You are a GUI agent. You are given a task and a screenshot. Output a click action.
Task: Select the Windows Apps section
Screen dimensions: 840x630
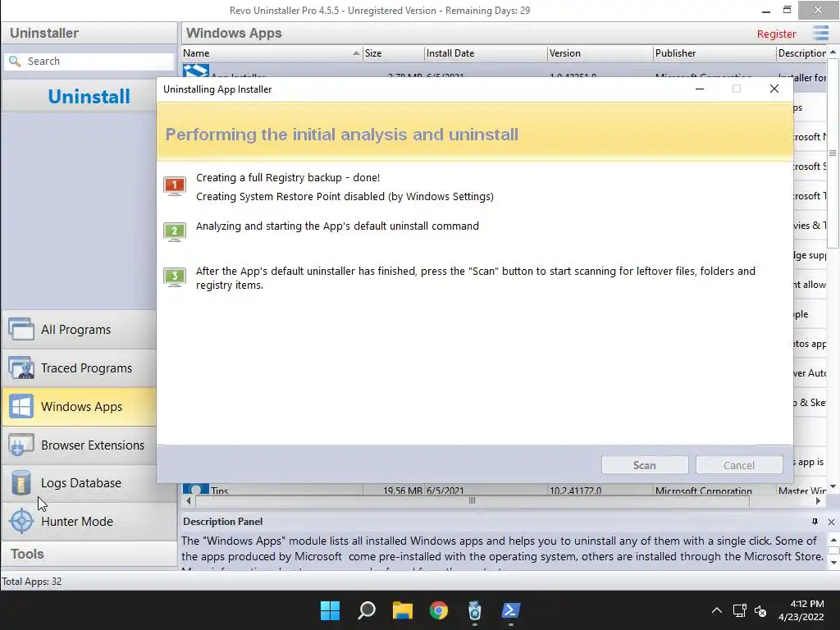[x=80, y=407]
